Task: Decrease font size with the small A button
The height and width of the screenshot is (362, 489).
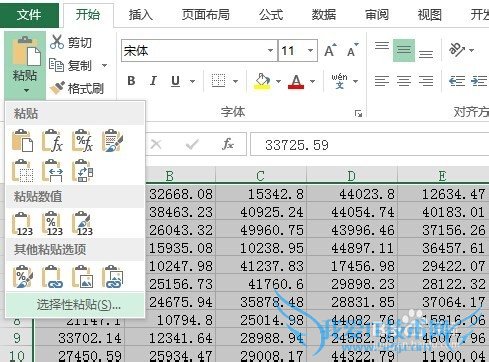Action: pyautogui.click(x=353, y=50)
